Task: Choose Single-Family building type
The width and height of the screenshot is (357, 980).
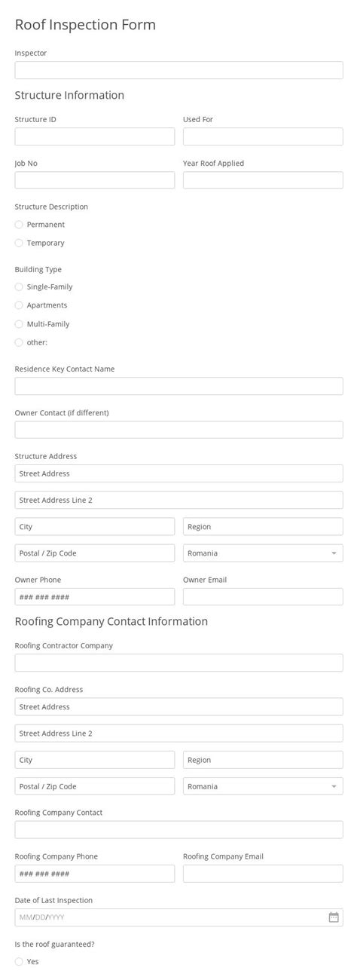Action: [19, 287]
